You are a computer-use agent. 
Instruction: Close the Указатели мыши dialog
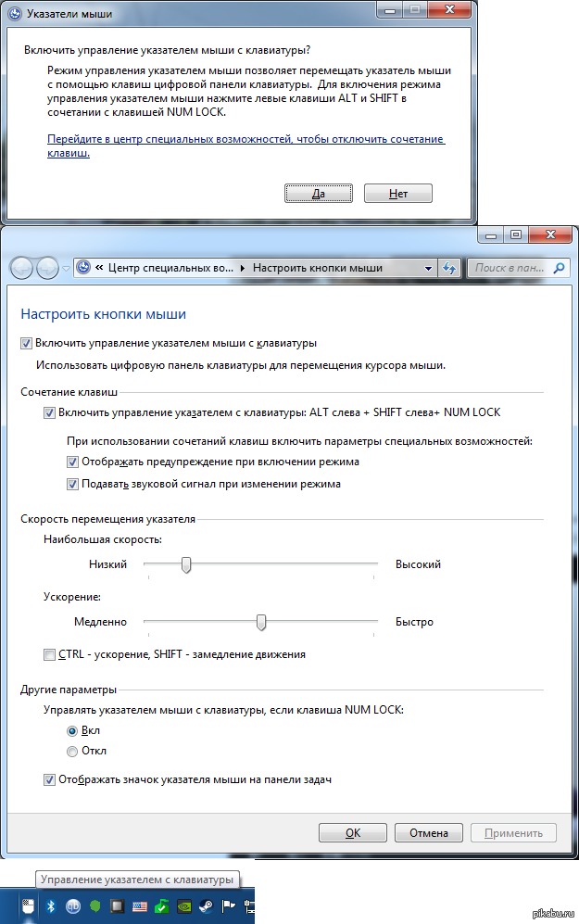point(449,9)
